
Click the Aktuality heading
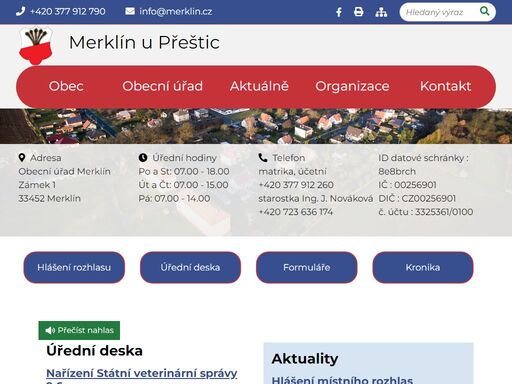point(305,359)
